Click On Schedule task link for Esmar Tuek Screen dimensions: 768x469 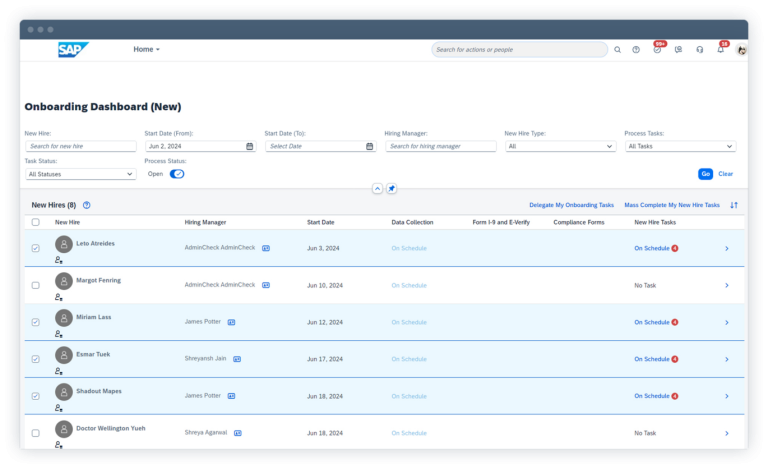[651, 359]
